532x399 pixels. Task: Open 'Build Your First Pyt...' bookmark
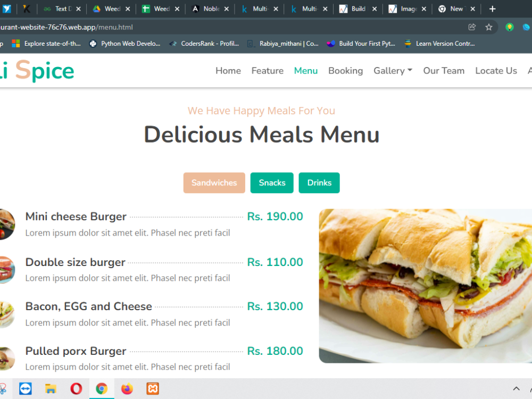(361, 44)
